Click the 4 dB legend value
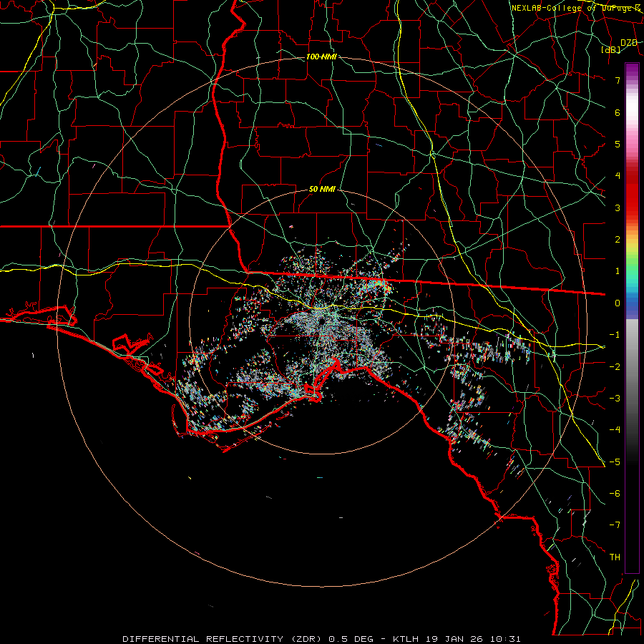Image resolution: width=644 pixels, height=644 pixels. pos(618,176)
